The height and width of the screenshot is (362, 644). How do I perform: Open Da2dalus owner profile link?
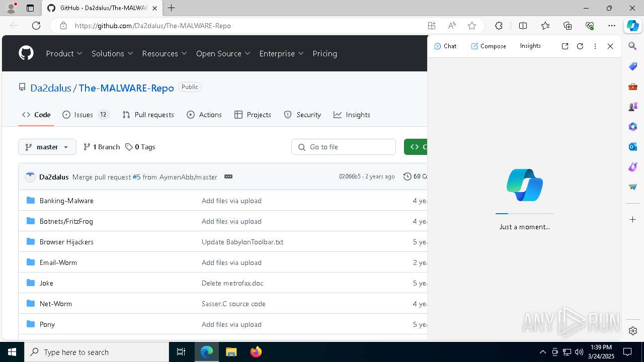51,87
